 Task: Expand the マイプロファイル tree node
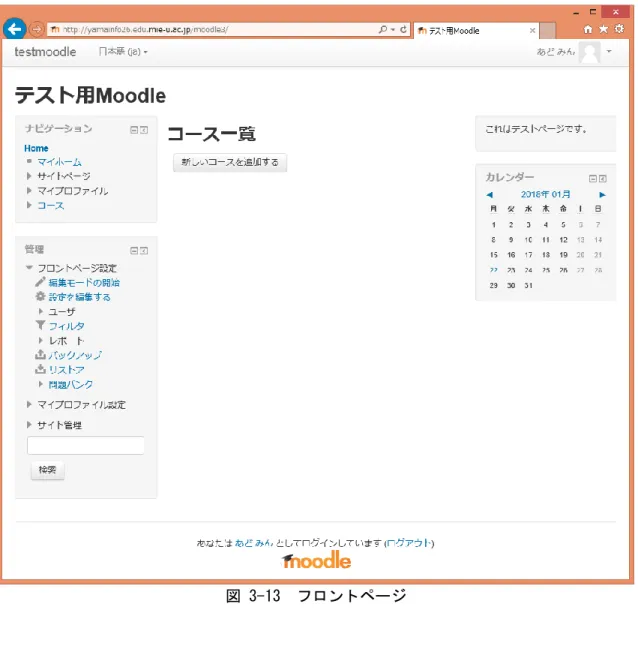pyautogui.click(x=29, y=190)
